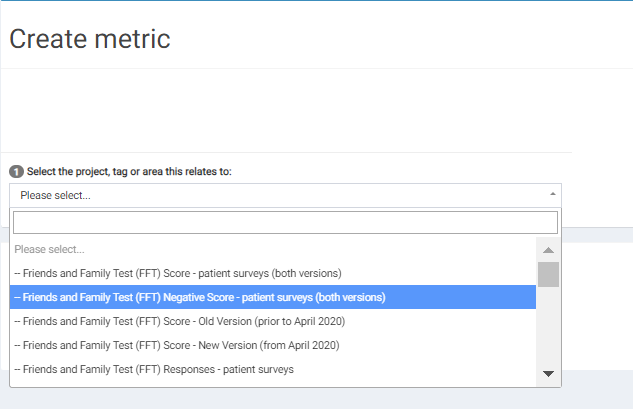Click the scroll down arrow in the list
Image resolution: width=633 pixels, height=409 pixels.
[548, 373]
